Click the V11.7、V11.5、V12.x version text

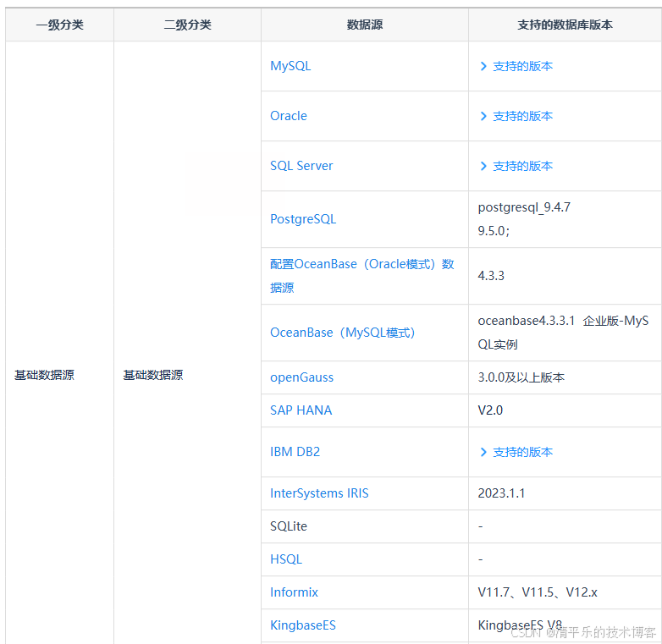(x=538, y=592)
